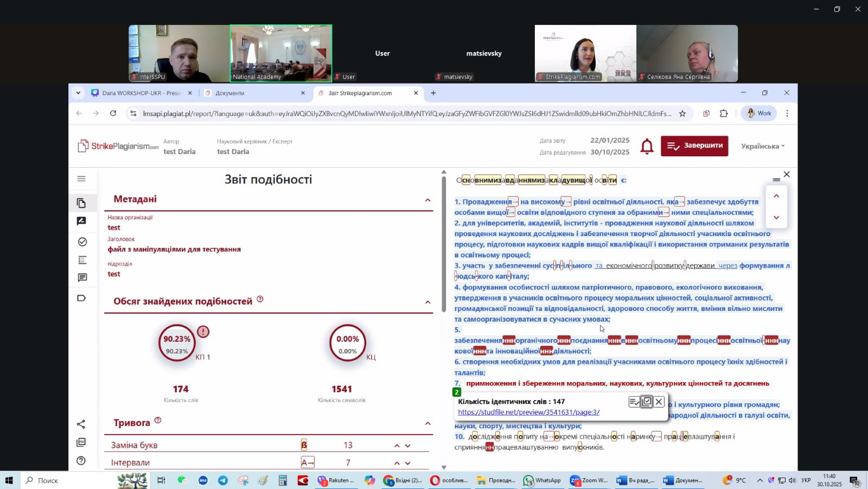This screenshot has width=868, height=489.
Task: Open the Українська language dropdown
Action: [x=762, y=146]
